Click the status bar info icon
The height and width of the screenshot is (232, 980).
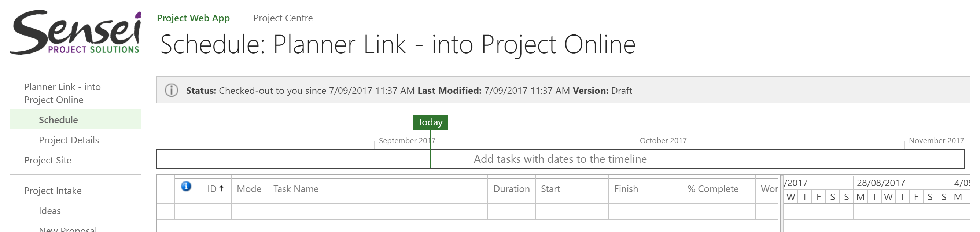(171, 91)
